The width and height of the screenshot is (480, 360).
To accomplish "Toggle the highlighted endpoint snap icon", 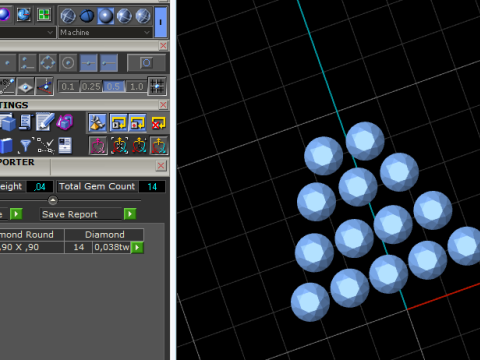I will (x=109, y=63).
